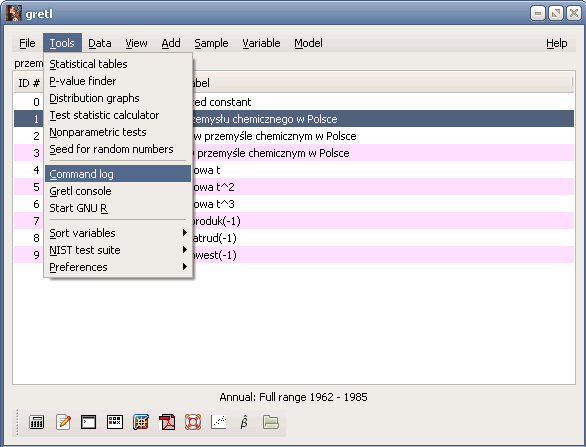This screenshot has height=447, width=586.
Task: Open the scatter plot graph icon
Action: (x=219, y=422)
